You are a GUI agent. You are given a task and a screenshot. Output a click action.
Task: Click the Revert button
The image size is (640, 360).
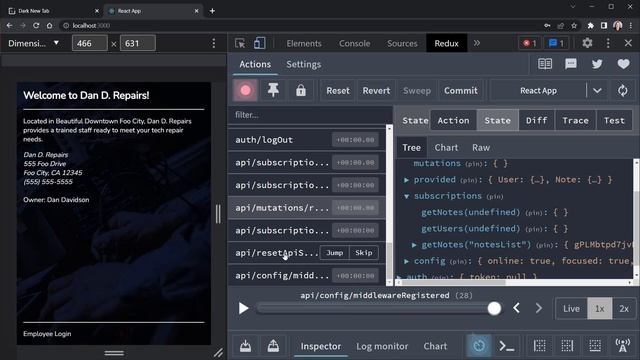point(376,91)
